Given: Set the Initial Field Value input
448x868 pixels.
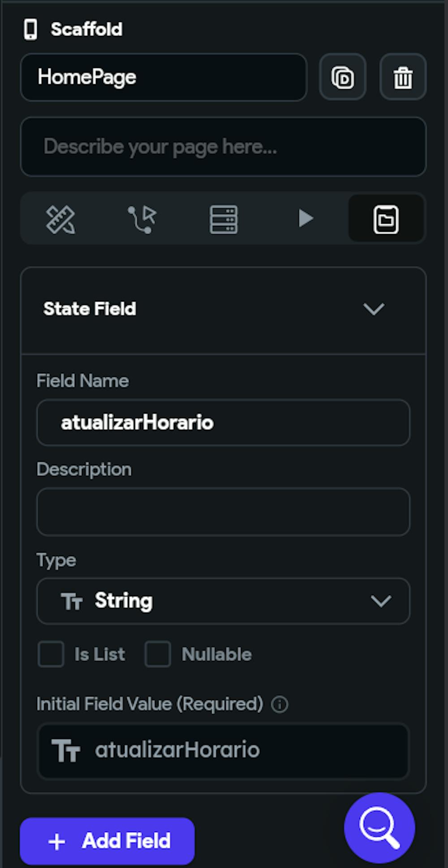Looking at the screenshot, I should [223, 750].
